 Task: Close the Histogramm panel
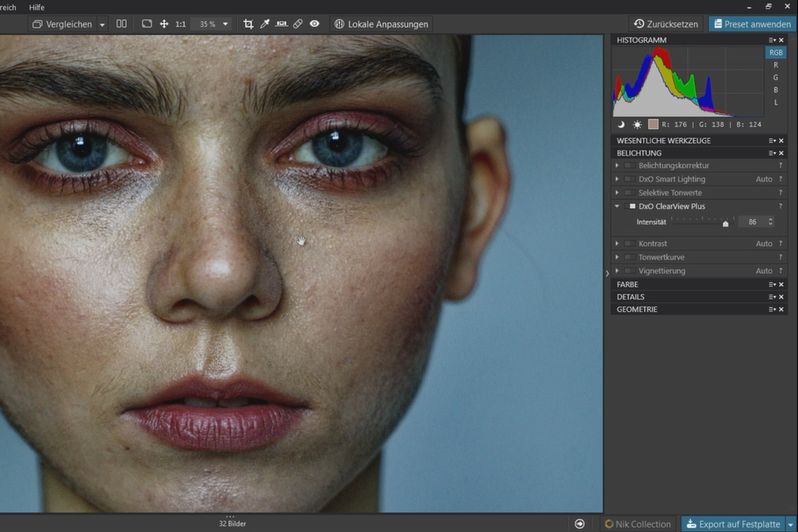[781, 40]
